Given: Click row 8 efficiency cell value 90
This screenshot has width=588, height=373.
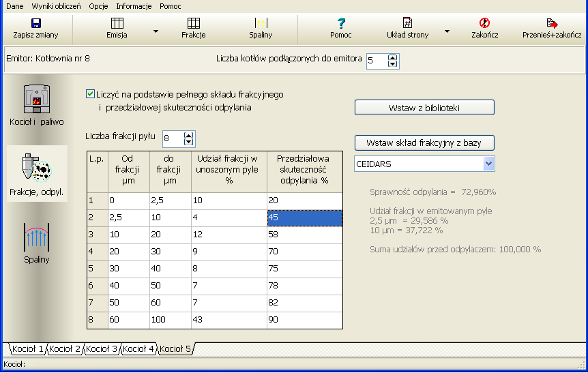Looking at the screenshot, I should (304, 320).
